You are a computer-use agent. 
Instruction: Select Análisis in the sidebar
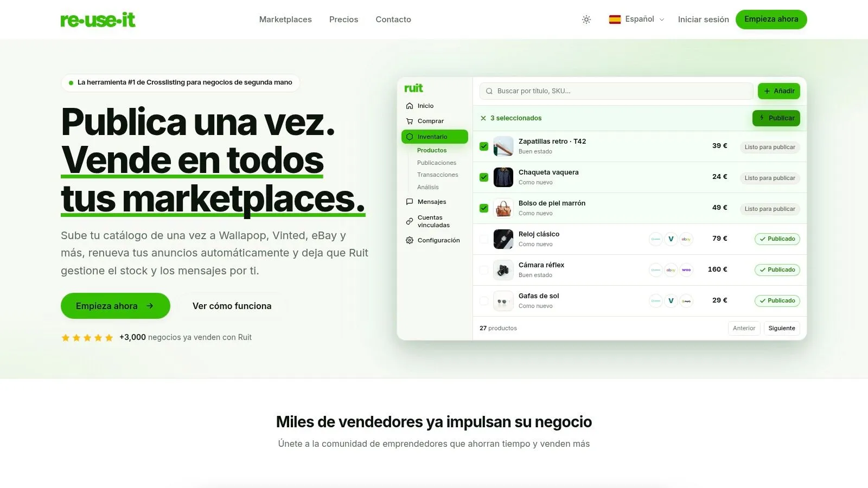pos(428,187)
